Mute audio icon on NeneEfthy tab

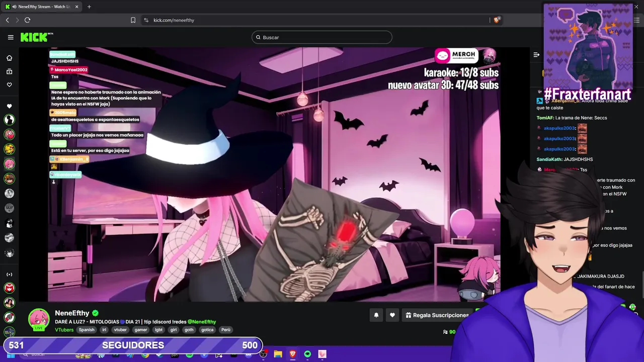coord(14,7)
